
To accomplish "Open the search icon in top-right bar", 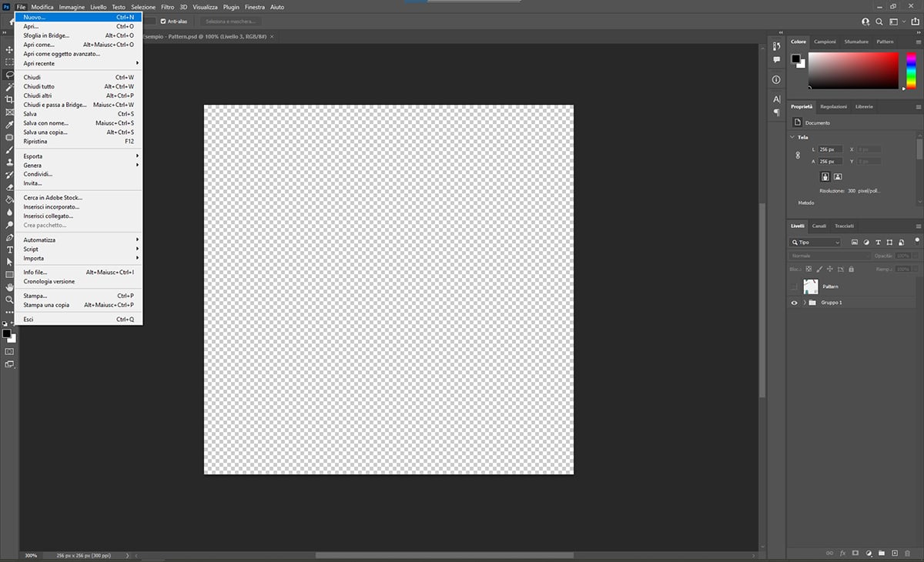I will (879, 22).
